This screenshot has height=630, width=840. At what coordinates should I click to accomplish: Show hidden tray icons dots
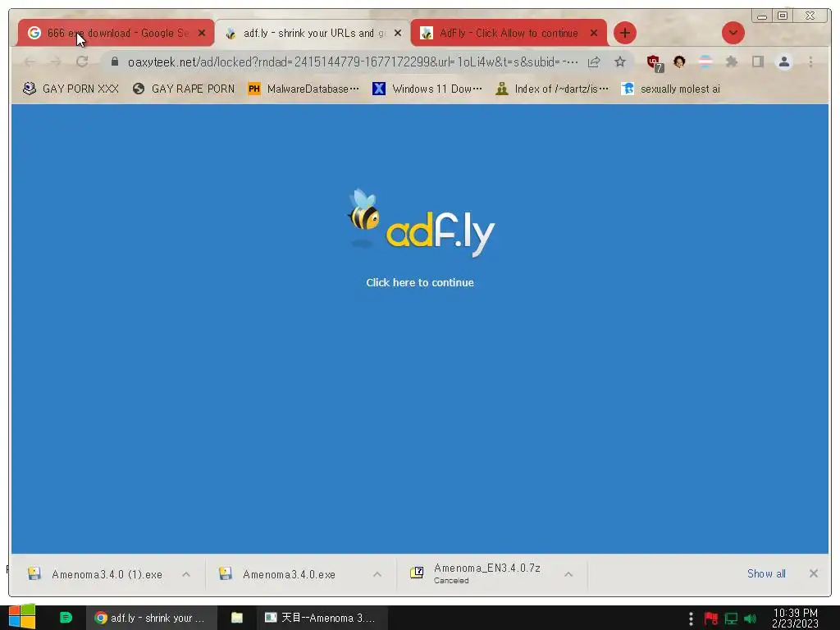point(691,619)
